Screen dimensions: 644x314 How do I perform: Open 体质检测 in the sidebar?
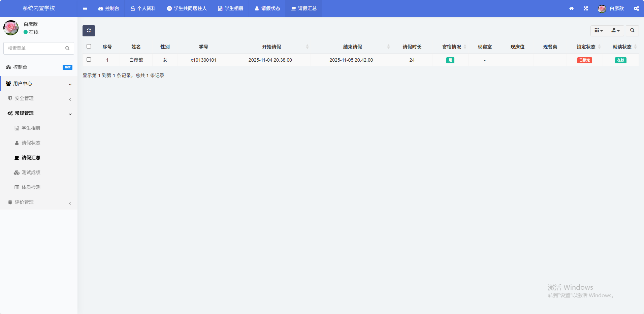31,187
